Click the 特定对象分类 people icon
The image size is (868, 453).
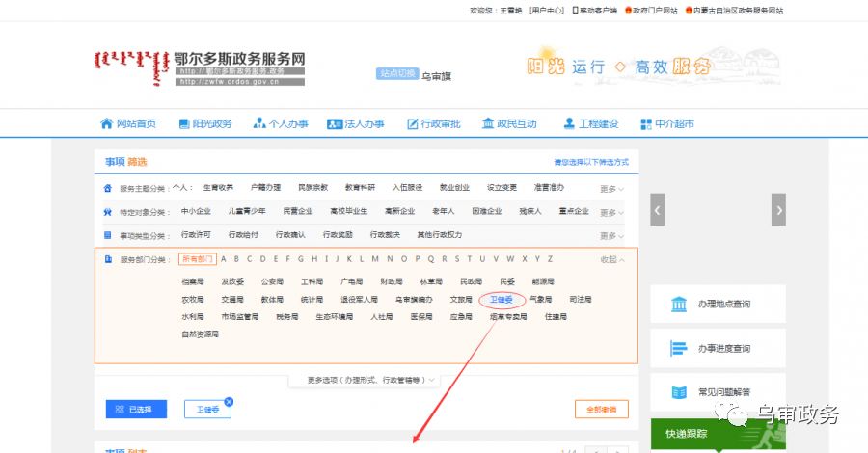tap(108, 212)
